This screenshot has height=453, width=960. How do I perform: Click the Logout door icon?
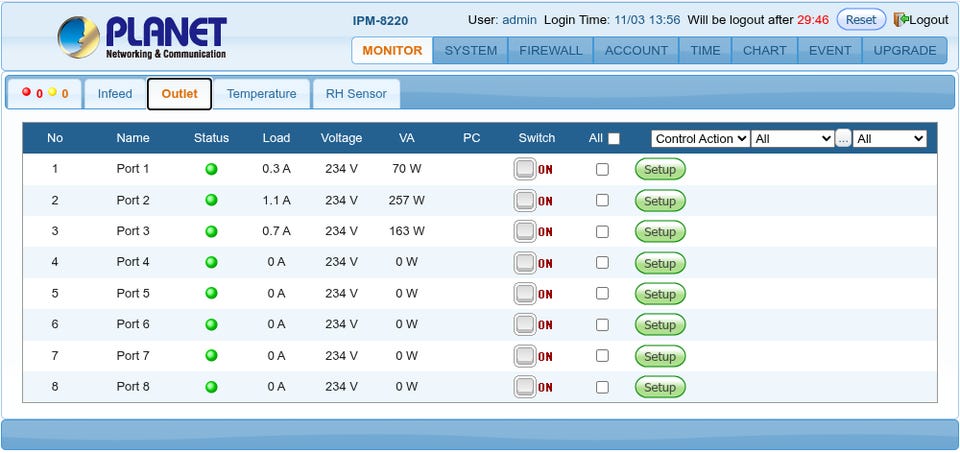899,20
